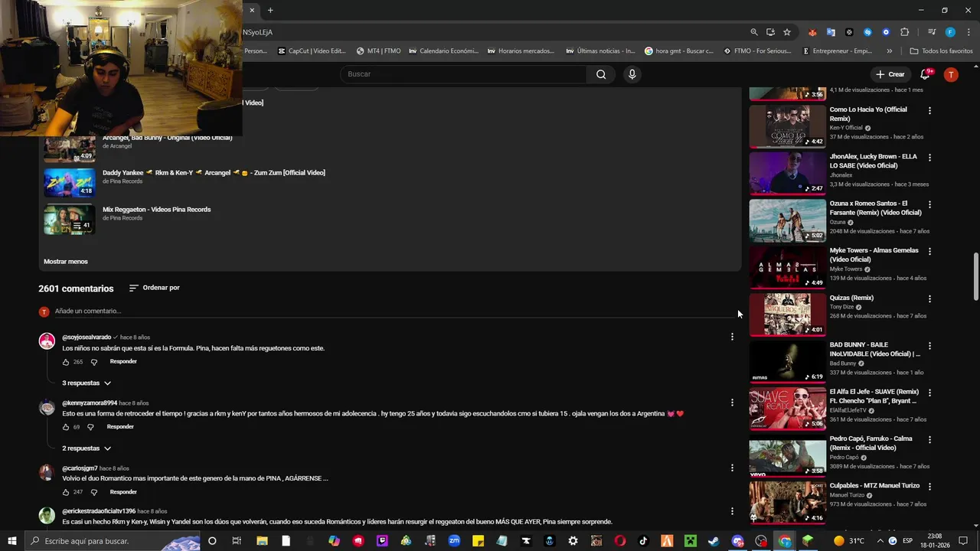Dislike the comment by @soyjosealvarado
980x551 pixels.
click(94, 362)
